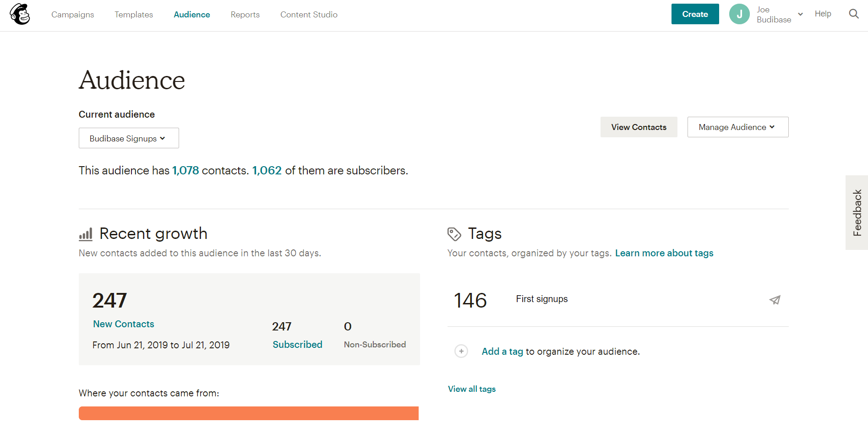Open Content Studio
This screenshot has height=422, width=868.
point(309,14)
